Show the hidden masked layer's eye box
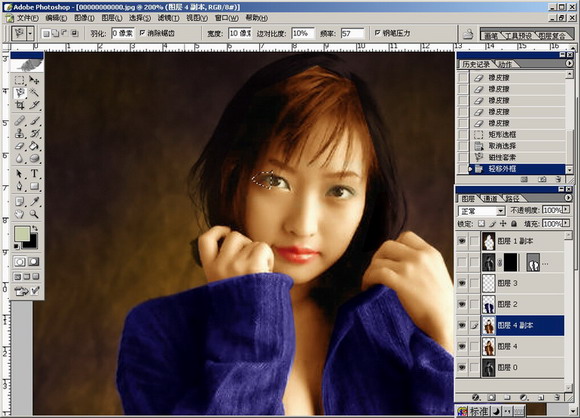The width and height of the screenshot is (580, 418). (462, 262)
